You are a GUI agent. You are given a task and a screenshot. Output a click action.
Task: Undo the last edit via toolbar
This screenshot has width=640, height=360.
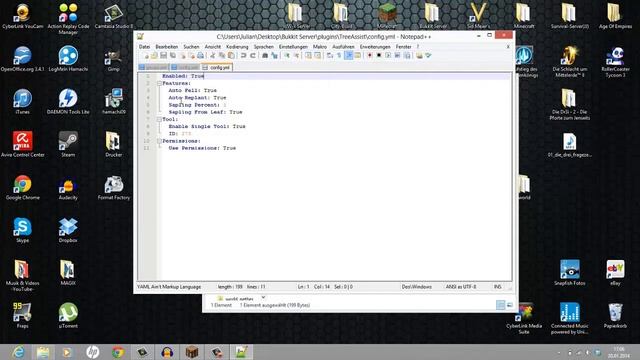click(243, 56)
